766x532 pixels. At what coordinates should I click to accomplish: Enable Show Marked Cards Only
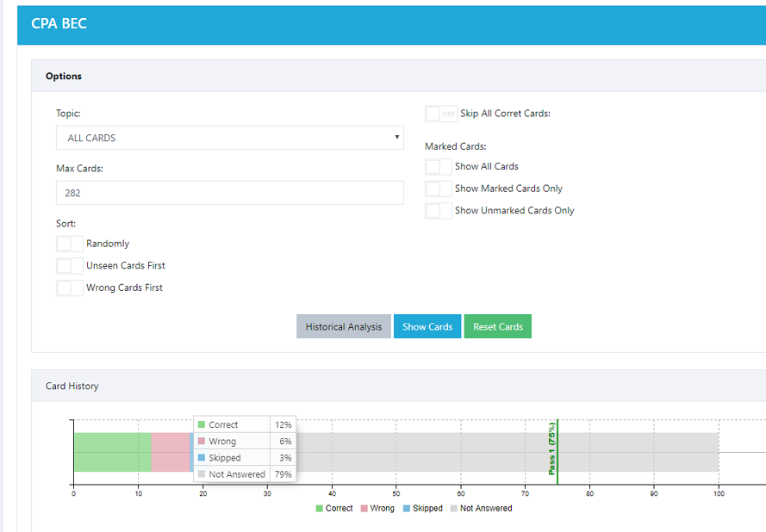(439, 189)
